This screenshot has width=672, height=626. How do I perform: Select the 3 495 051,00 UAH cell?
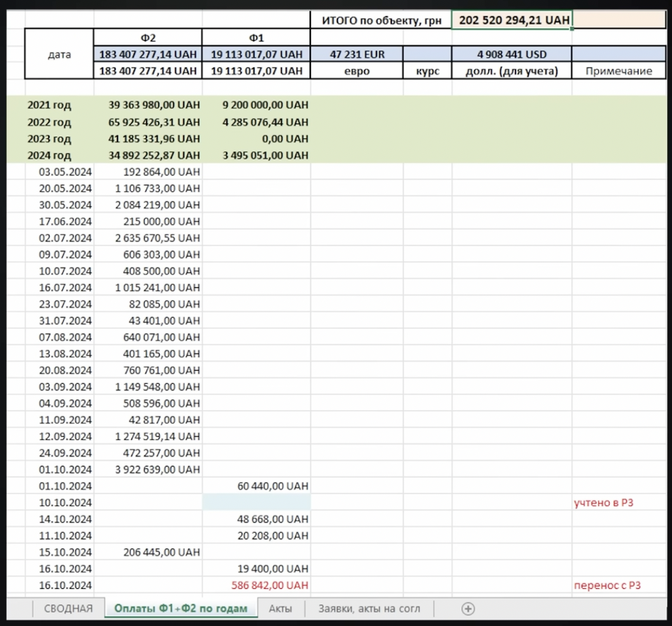(256, 155)
